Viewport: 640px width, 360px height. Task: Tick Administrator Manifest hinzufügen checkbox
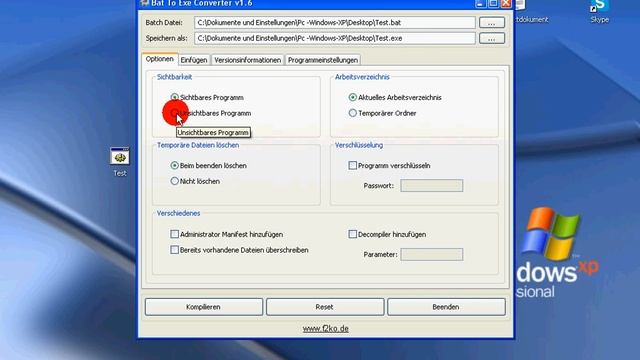click(x=175, y=234)
